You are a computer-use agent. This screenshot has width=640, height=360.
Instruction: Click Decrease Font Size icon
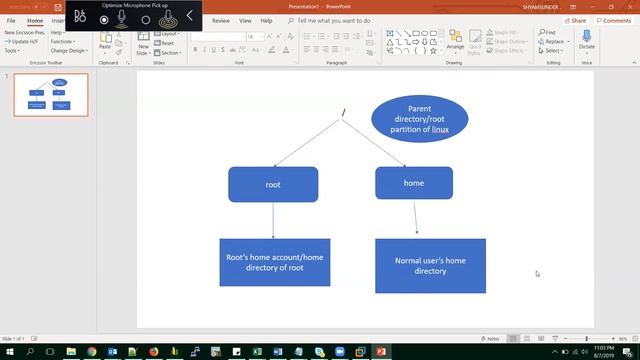tap(279, 37)
